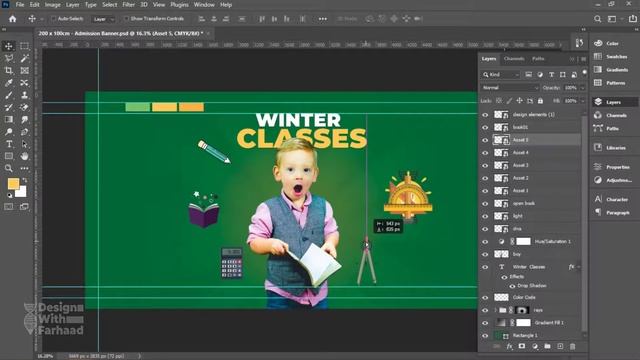
Task: Select the Rectangular Marquee tool
Action: (x=24, y=46)
